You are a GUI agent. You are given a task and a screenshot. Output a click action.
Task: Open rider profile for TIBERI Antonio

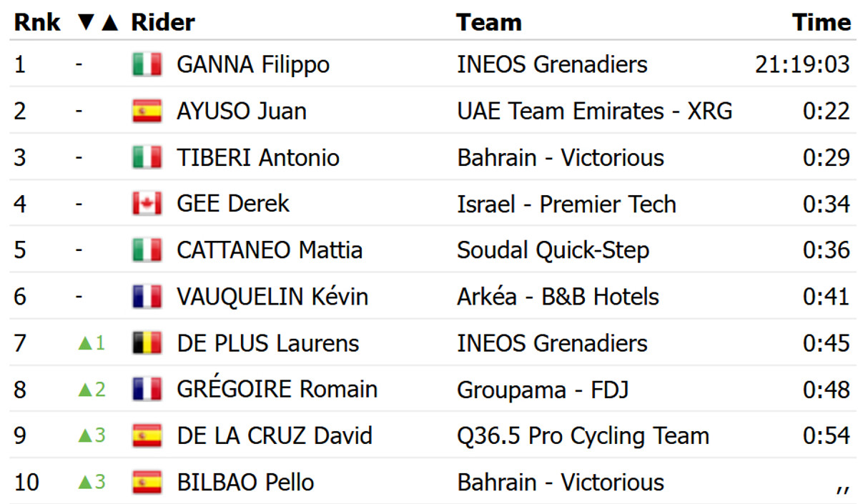[257, 158]
